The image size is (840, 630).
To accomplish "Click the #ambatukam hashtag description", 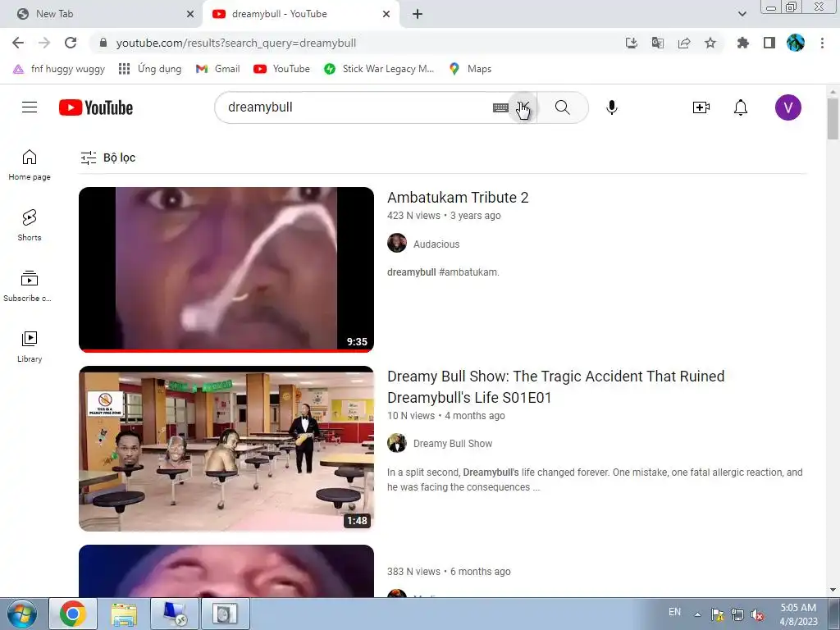I will click(x=468, y=272).
